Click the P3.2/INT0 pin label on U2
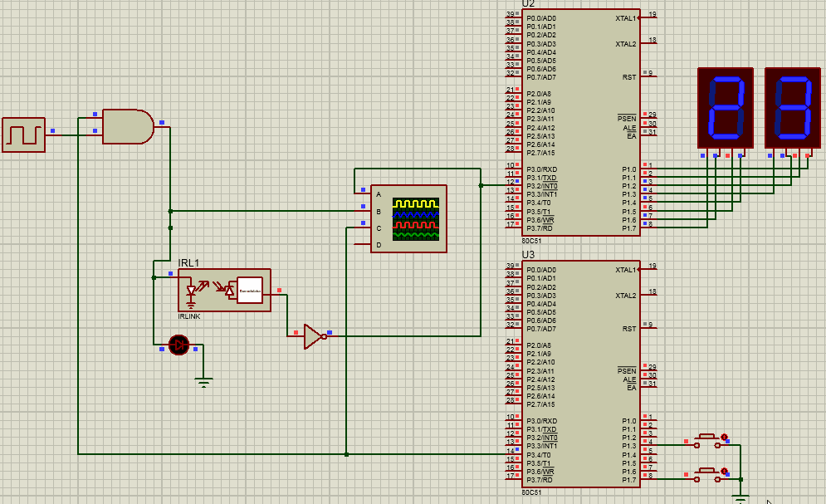This screenshot has height=504, width=826. pyautogui.click(x=542, y=186)
